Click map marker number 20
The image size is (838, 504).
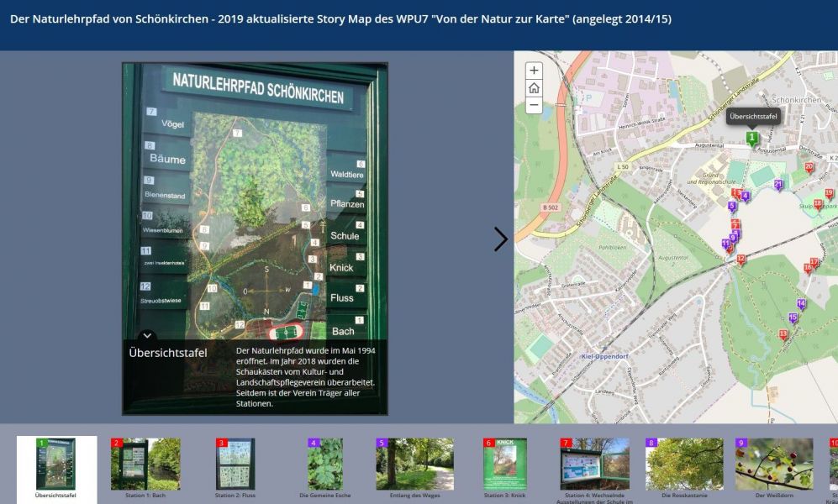click(809, 167)
